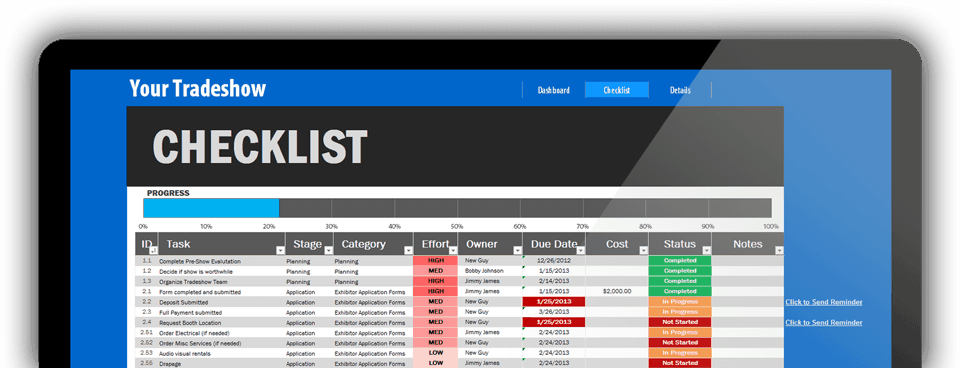Select the Completed status for Form completed and submitted
Viewport: 960px width, 368px height.
click(680, 291)
